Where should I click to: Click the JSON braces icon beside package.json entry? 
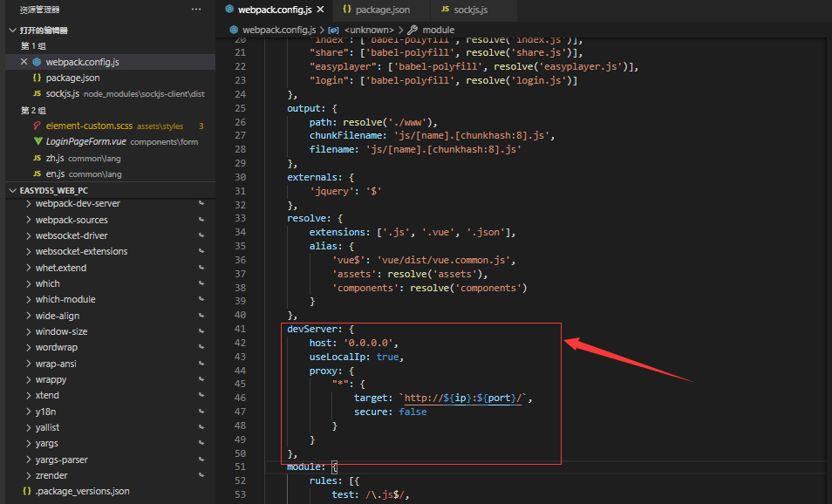click(x=38, y=78)
